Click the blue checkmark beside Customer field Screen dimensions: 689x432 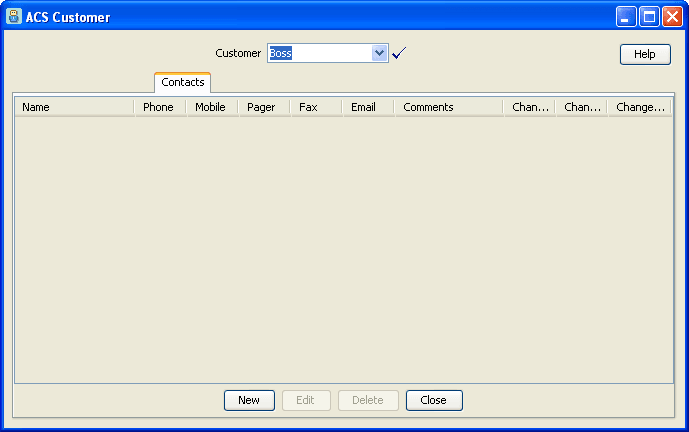coord(399,53)
